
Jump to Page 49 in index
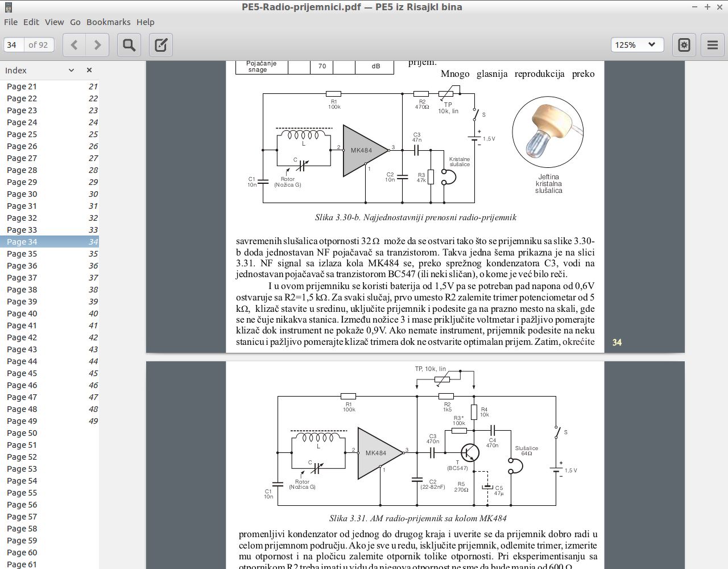(x=49, y=421)
